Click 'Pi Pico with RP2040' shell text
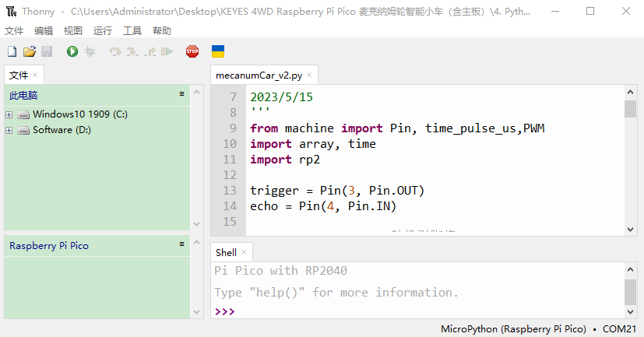Image resolution: width=644 pixels, height=337 pixels. click(x=280, y=271)
